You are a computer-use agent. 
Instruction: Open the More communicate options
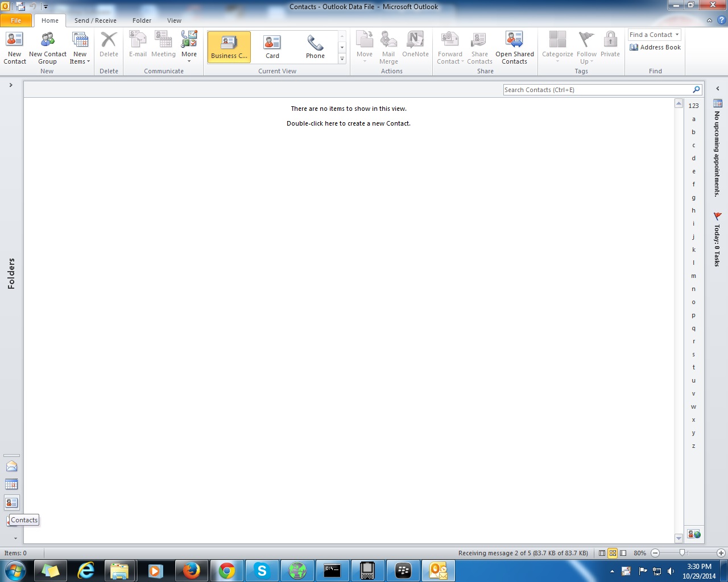(x=189, y=48)
